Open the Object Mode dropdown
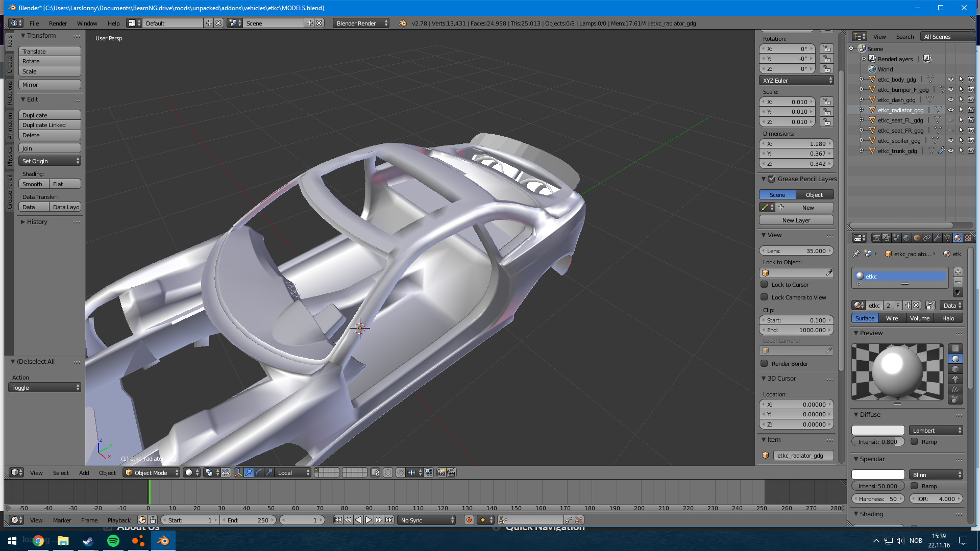The height and width of the screenshot is (551, 980). pos(152,472)
